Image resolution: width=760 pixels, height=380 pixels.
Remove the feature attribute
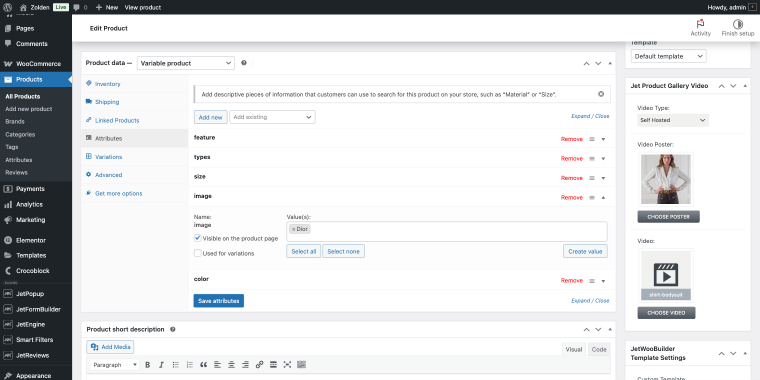(x=571, y=139)
